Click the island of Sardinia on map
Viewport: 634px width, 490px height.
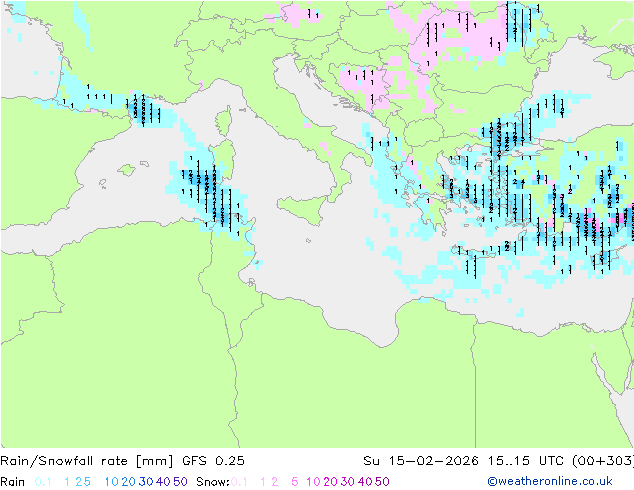224,160
